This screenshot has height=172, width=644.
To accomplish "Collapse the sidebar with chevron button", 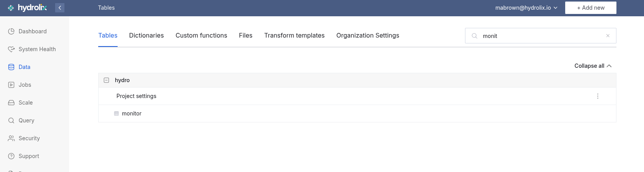I will (60, 8).
